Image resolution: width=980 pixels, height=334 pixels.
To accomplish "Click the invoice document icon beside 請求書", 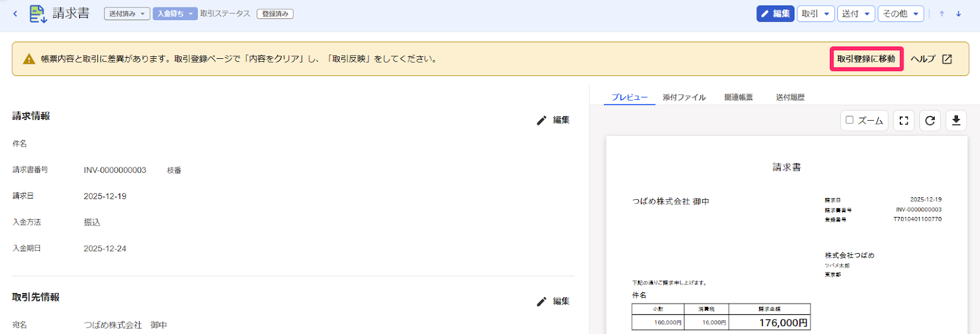I will point(38,13).
